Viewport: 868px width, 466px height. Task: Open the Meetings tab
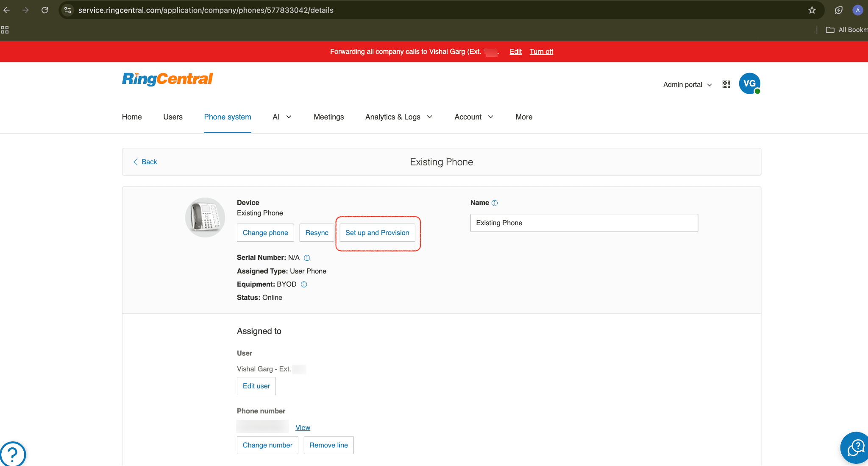(329, 117)
